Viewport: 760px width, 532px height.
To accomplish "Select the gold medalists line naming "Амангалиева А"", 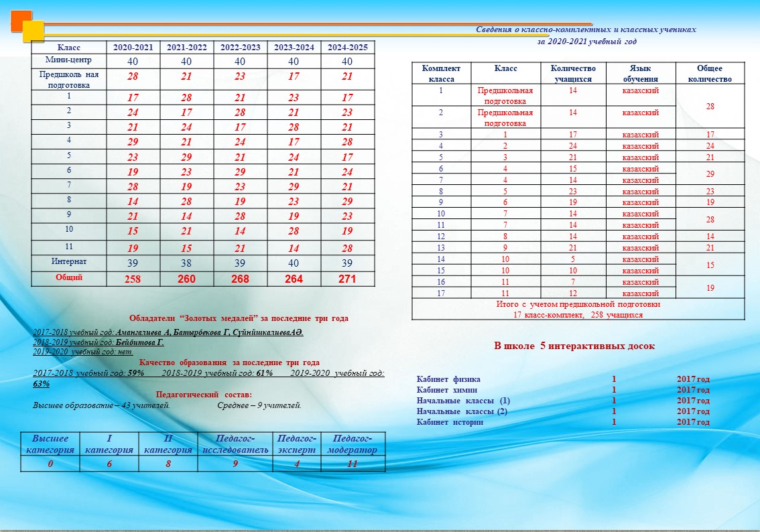I will click(168, 332).
